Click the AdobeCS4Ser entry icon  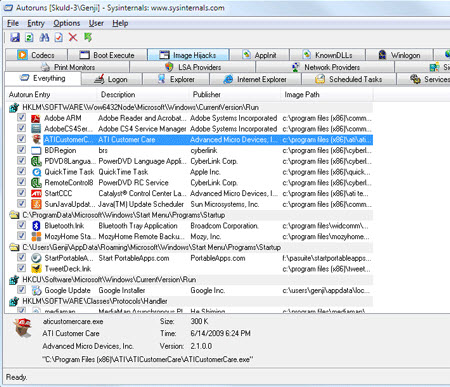click(x=36, y=129)
